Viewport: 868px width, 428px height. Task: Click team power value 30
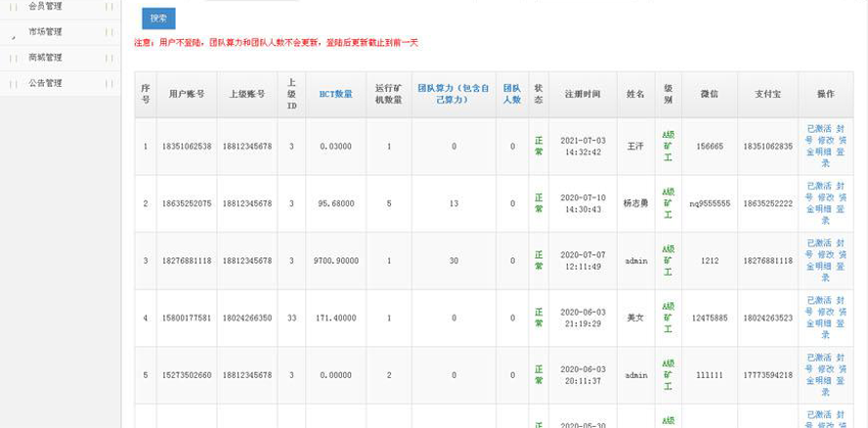coord(454,261)
